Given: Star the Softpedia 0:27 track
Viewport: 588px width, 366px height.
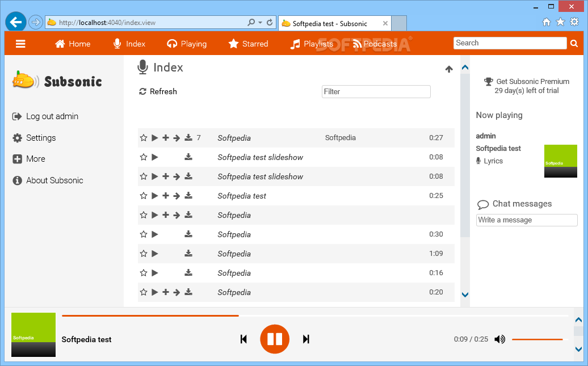Looking at the screenshot, I should tap(144, 138).
